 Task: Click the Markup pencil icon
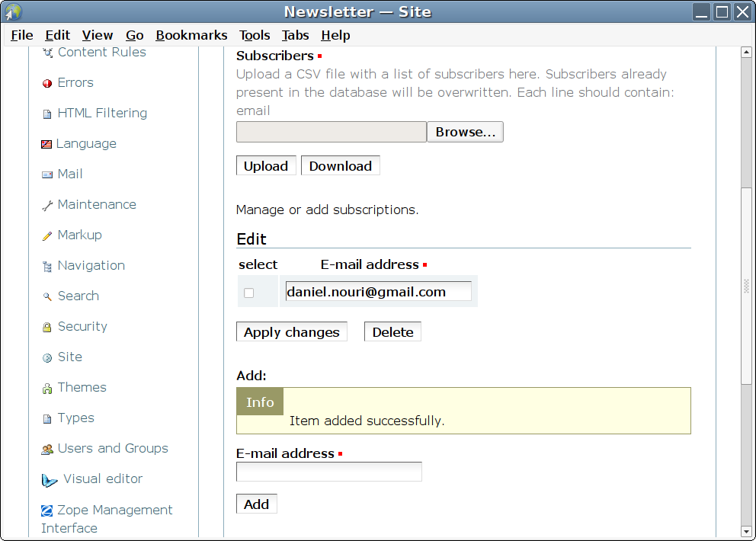pyautogui.click(x=47, y=235)
